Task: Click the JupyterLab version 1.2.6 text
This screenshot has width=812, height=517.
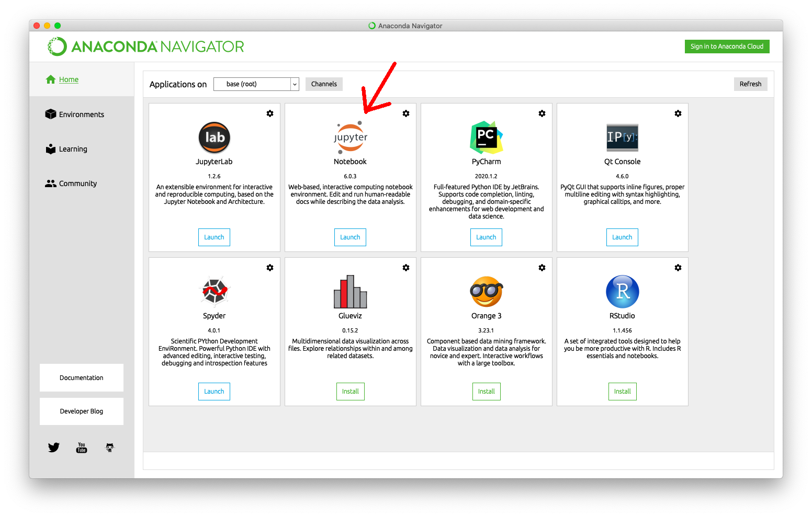Action: coord(215,177)
